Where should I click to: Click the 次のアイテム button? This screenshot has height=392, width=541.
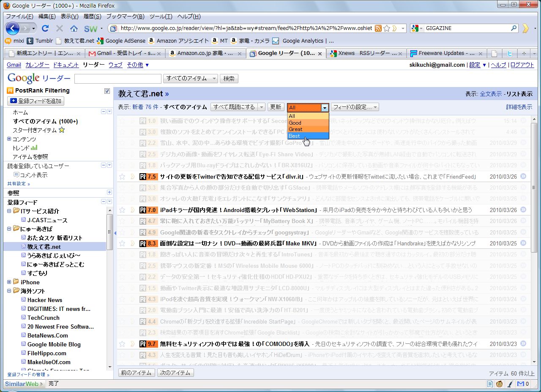click(x=175, y=373)
